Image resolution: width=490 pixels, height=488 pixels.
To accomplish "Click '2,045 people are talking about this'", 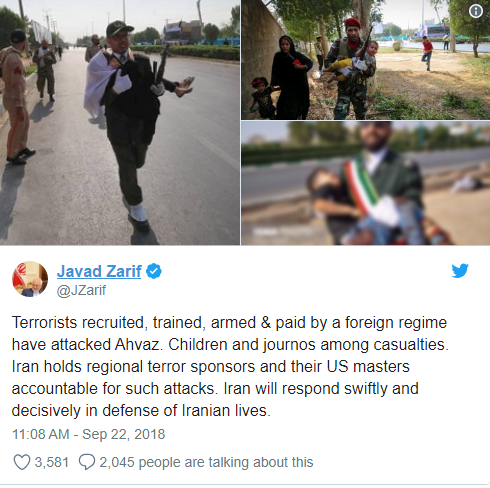I will pos(206,462).
